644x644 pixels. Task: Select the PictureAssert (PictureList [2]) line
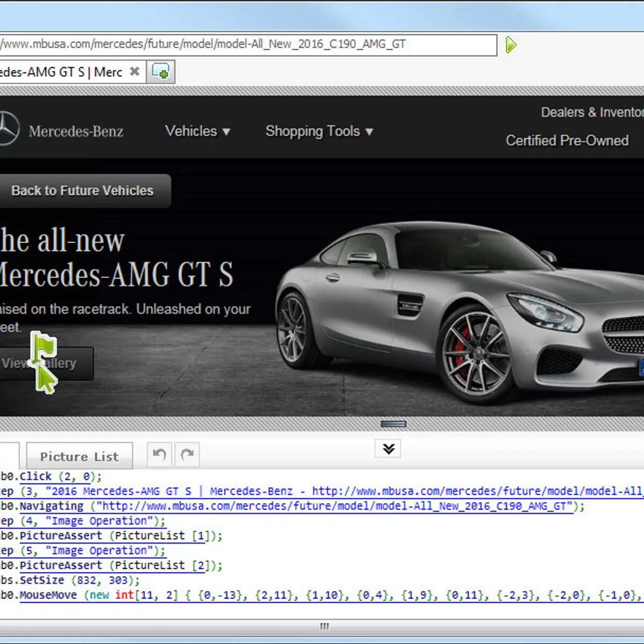[111, 565]
